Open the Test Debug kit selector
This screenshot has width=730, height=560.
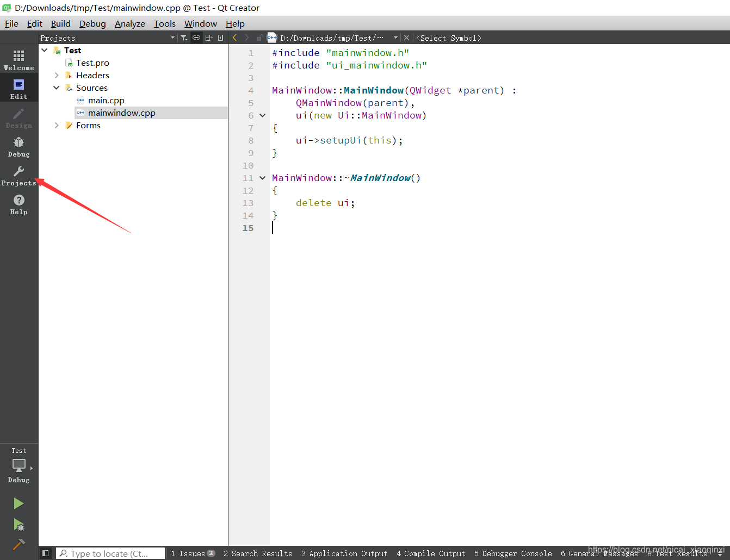19,465
